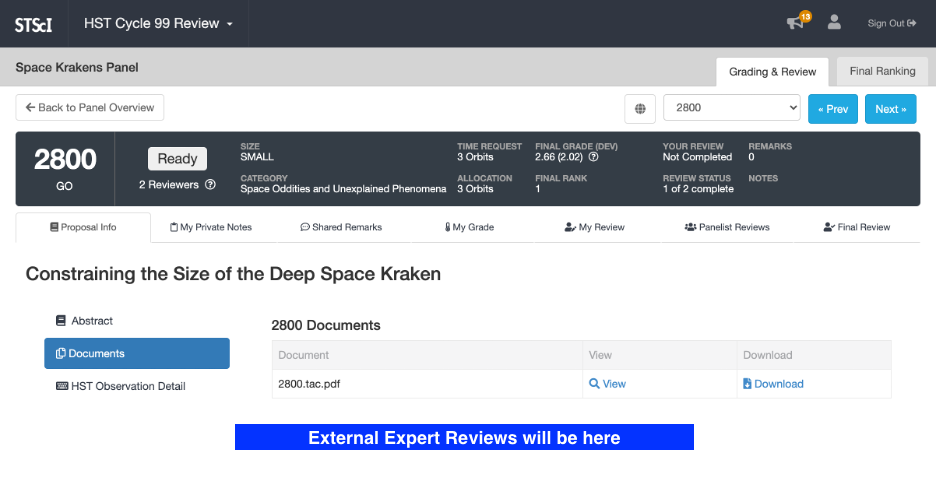Click the STScI logo
Screen dimensions: 936x488
point(32,24)
